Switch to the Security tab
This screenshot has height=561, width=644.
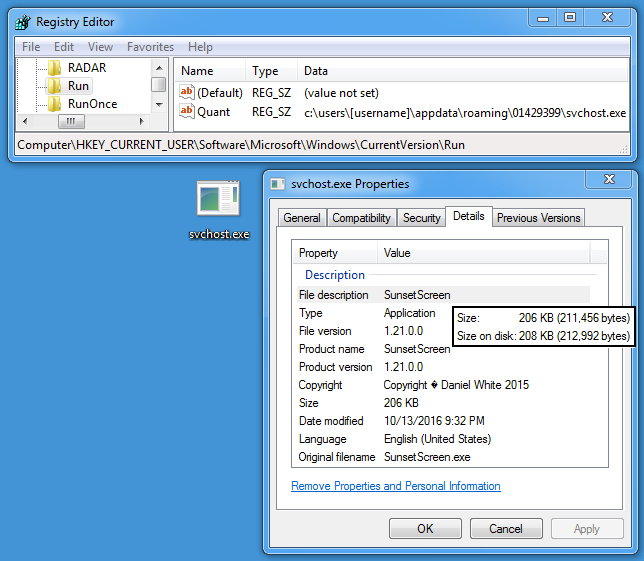(421, 218)
